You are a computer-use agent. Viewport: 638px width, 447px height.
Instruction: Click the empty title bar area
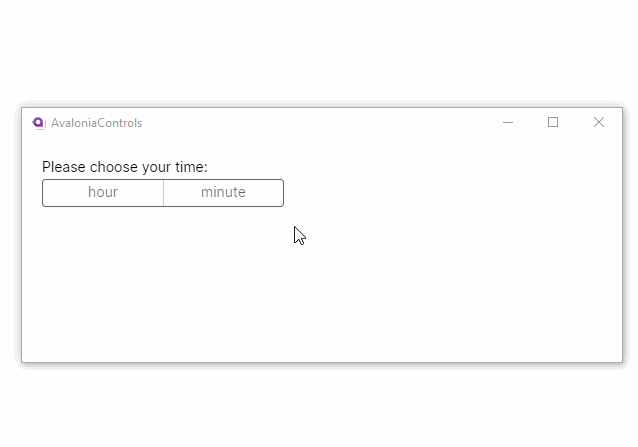pyautogui.click(x=320, y=123)
